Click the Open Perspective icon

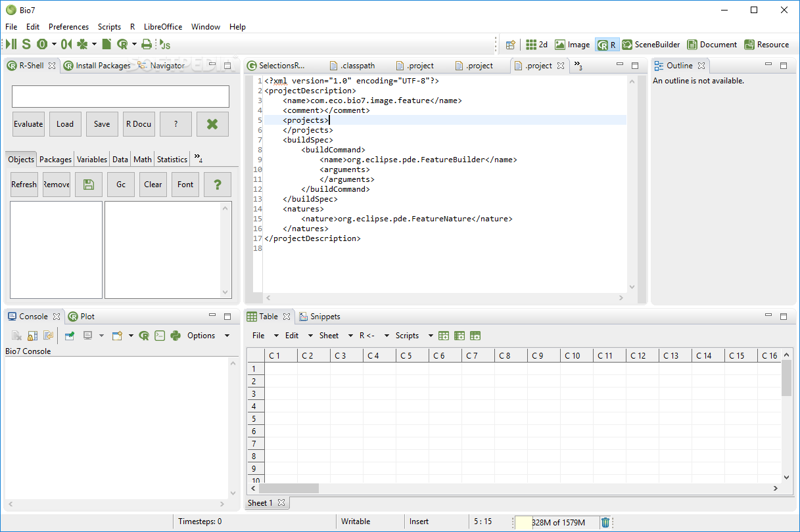(511, 45)
